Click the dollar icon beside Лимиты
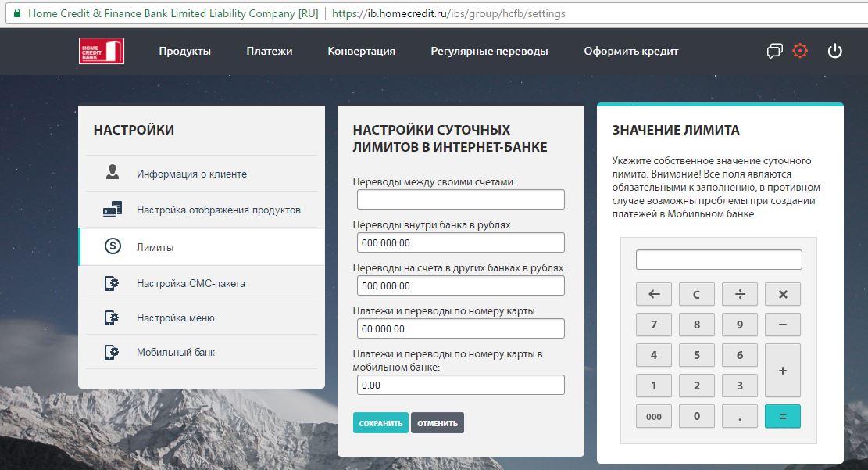This screenshot has height=470, width=868. click(x=113, y=247)
